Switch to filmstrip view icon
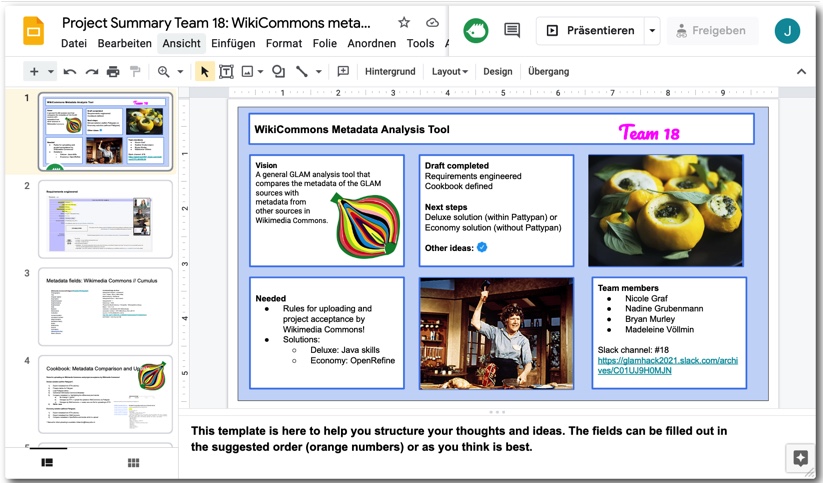 [46, 462]
